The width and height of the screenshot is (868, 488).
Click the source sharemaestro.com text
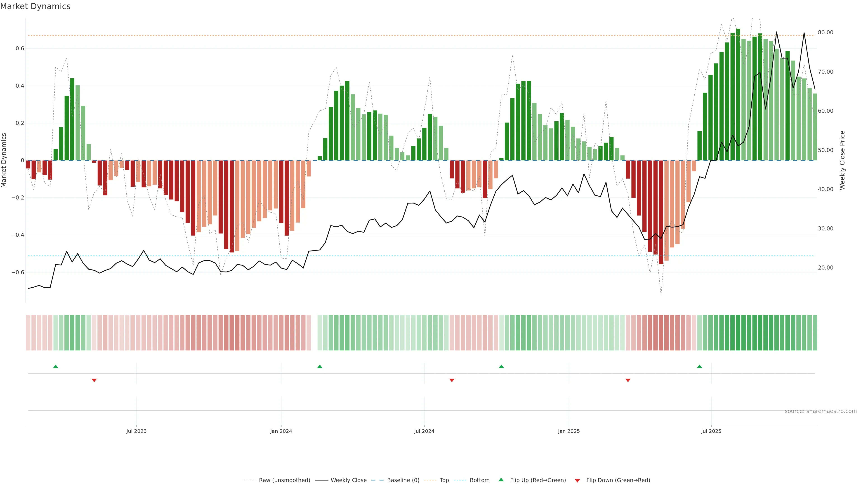pyautogui.click(x=821, y=411)
